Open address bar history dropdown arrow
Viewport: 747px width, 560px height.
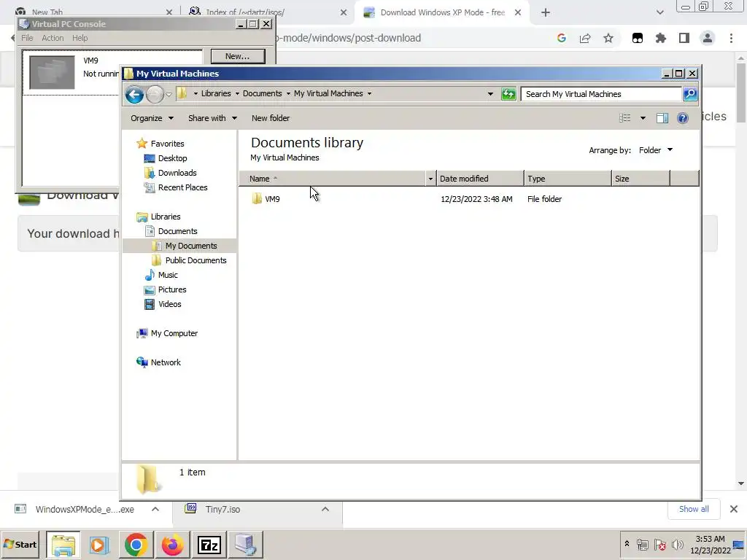(490, 94)
